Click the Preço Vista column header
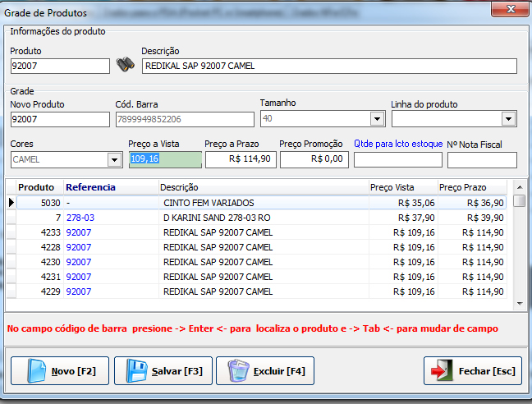The image size is (532, 404). pos(392,187)
